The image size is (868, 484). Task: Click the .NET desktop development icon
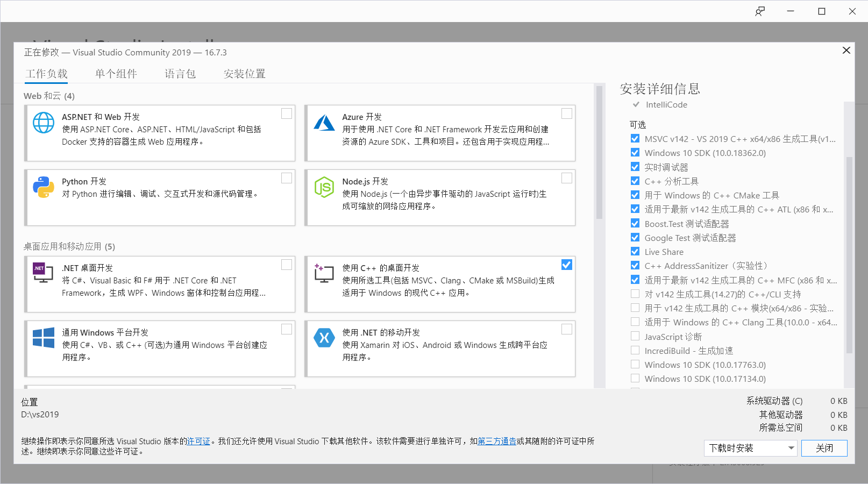(x=44, y=273)
